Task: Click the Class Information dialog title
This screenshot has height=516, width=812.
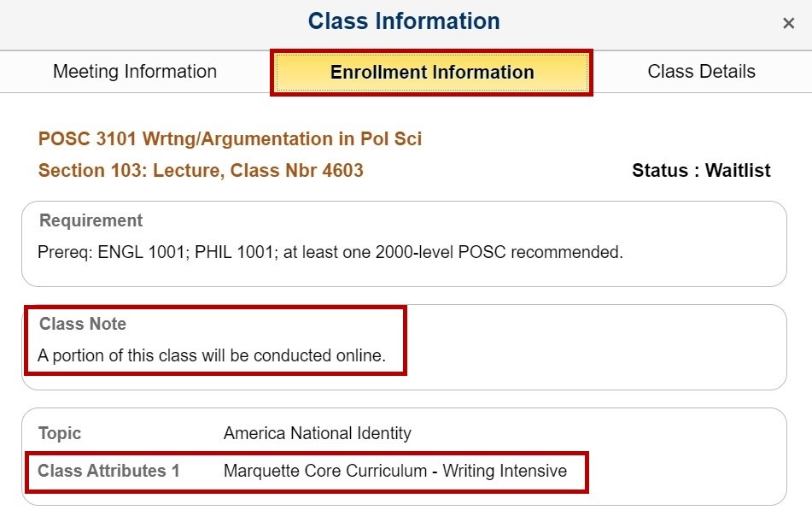Action: click(x=404, y=21)
